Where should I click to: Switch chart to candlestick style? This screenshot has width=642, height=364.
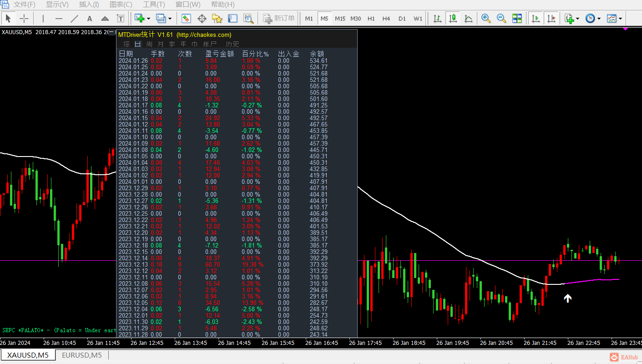[453, 19]
